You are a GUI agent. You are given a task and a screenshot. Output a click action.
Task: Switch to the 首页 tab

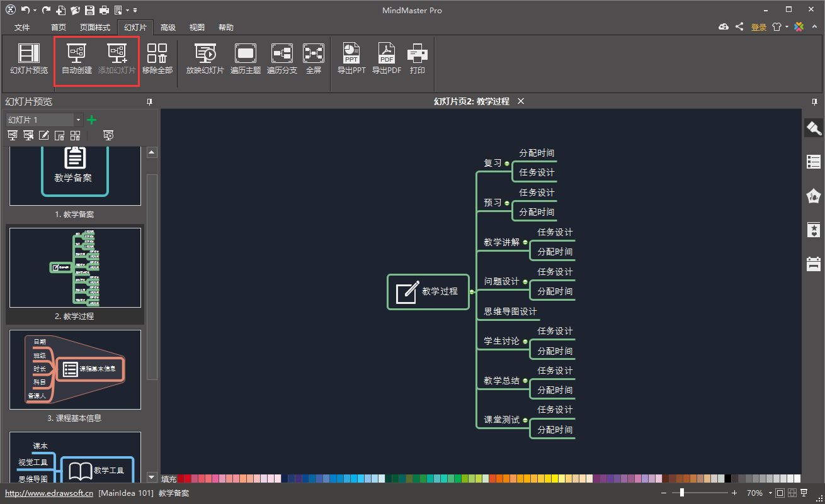pos(59,27)
